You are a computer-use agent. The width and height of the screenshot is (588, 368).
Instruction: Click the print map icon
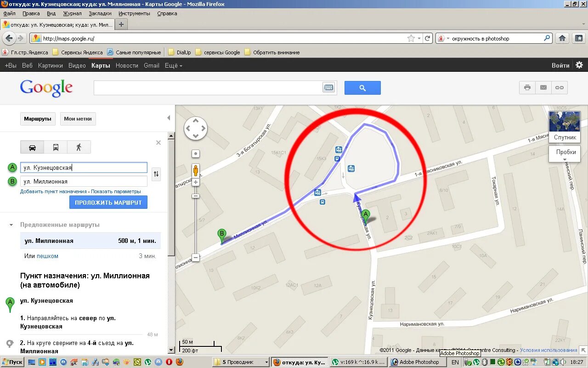tap(527, 87)
